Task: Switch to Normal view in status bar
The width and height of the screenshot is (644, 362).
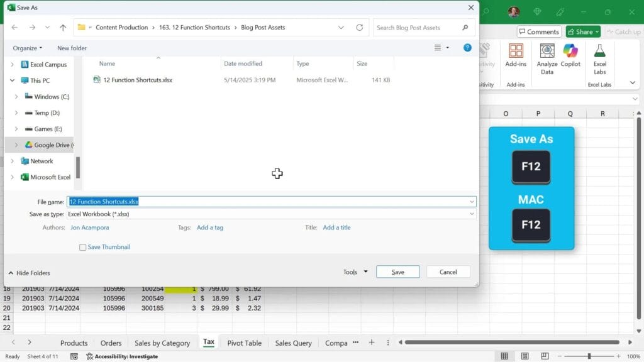Action: (504, 356)
